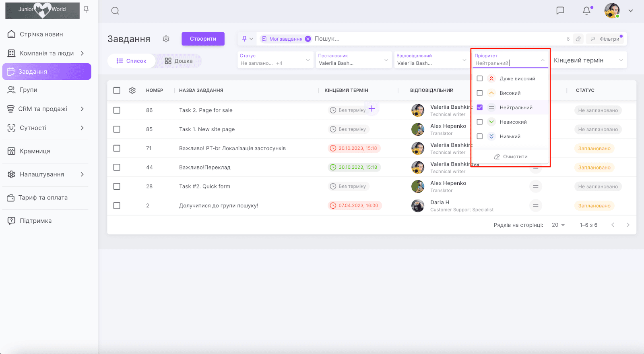Click plus icon beside Task 2 deadline

[372, 109]
